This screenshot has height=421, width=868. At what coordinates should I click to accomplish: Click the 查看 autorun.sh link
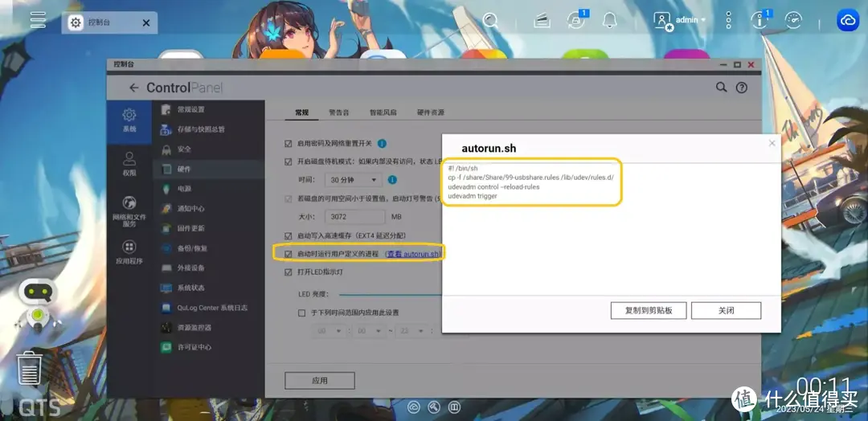coord(414,254)
